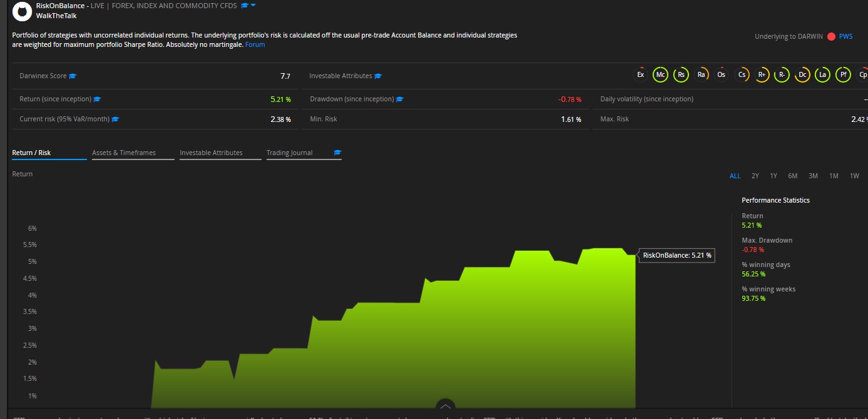The height and width of the screenshot is (419, 868).
Task: Click the 3% y-axis label
Action: 31,328
